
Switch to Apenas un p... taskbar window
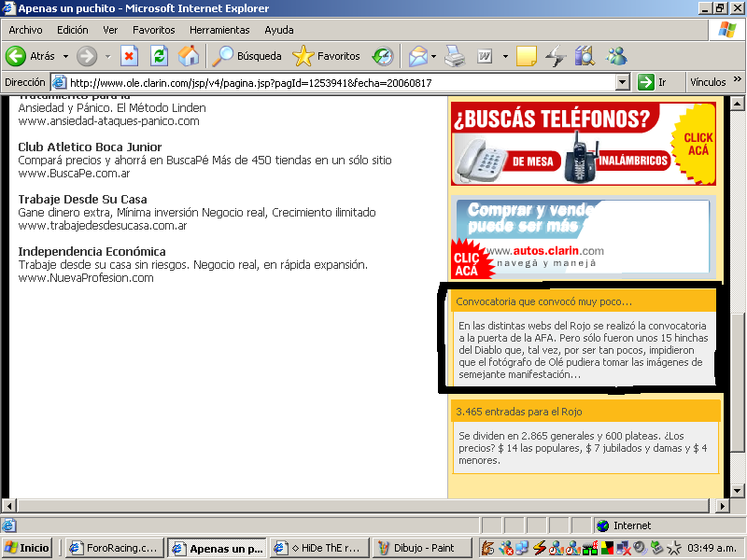click(x=218, y=548)
